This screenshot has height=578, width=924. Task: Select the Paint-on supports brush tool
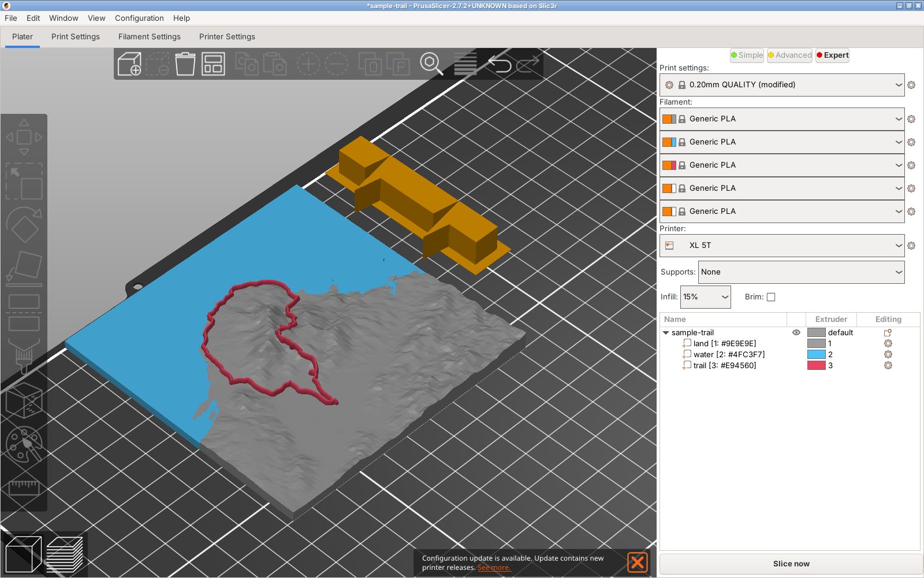point(24,355)
